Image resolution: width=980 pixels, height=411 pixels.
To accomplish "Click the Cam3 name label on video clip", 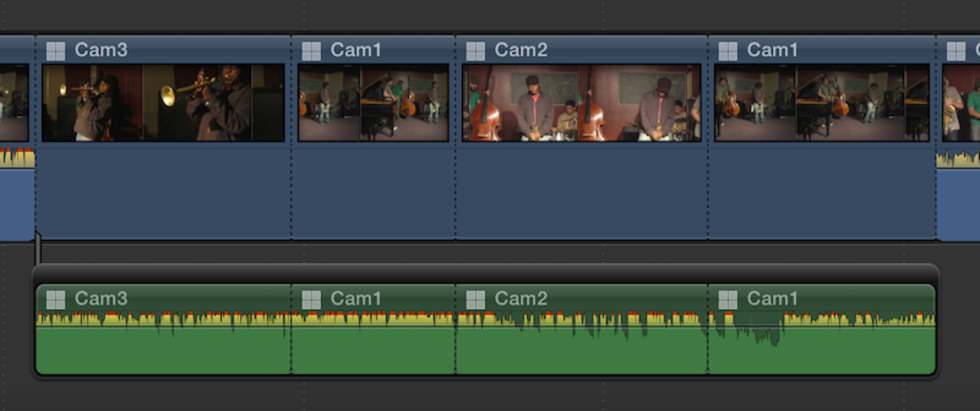I will [101, 50].
